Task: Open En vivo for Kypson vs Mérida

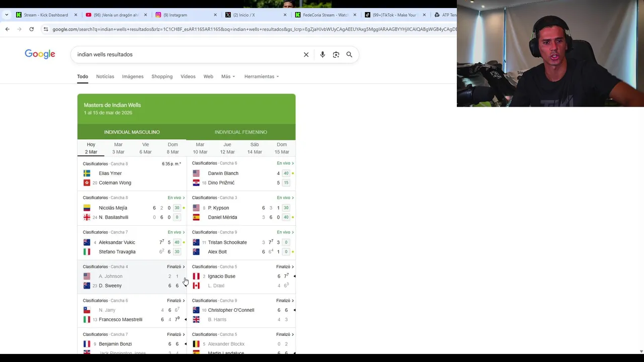Action: 285,198
